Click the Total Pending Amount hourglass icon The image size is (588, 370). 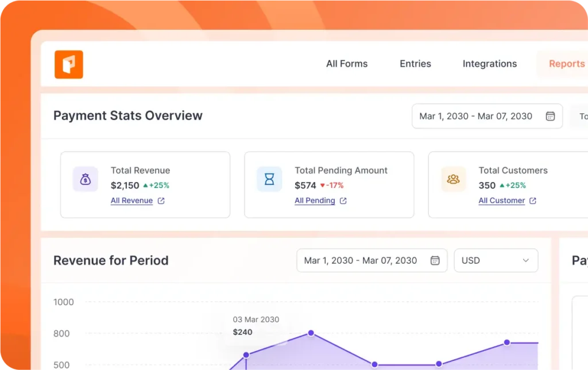(269, 179)
